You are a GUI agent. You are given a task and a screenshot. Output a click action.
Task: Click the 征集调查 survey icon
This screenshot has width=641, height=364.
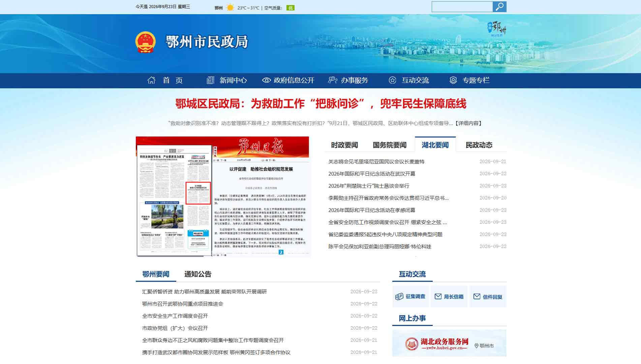(x=399, y=297)
